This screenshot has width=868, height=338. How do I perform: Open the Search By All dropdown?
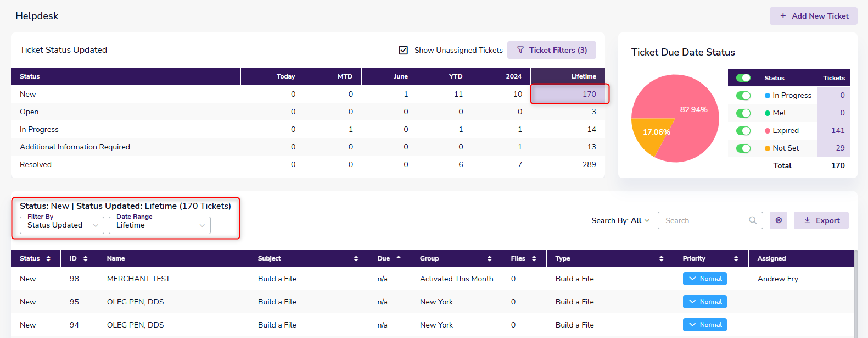(620, 220)
